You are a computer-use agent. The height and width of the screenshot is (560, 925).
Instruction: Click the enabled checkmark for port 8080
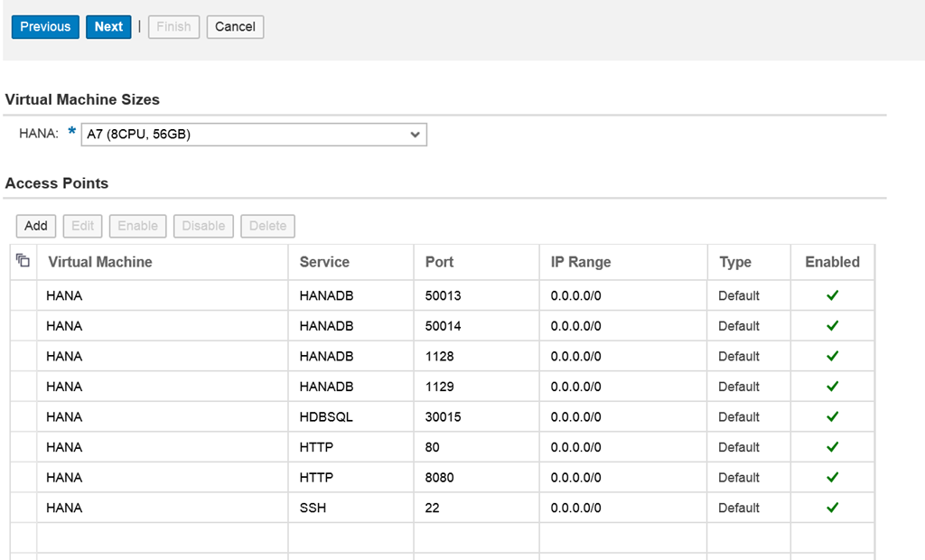tap(832, 477)
